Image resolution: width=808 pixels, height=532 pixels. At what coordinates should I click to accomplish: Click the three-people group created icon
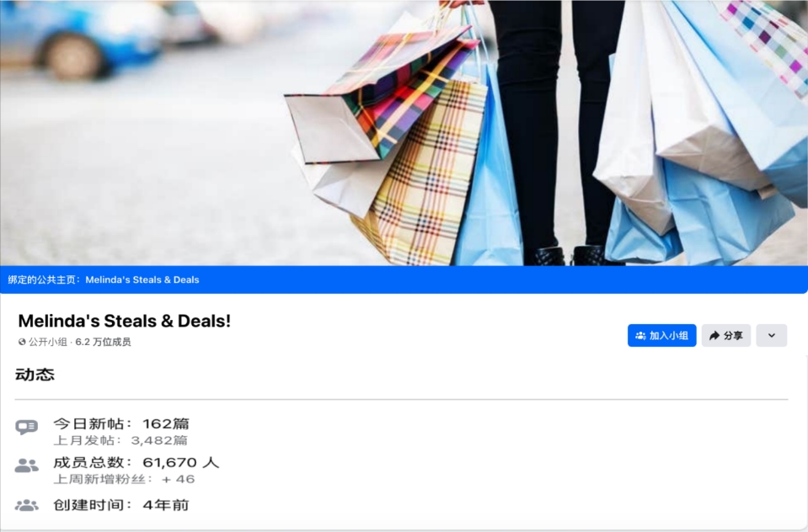(x=26, y=505)
